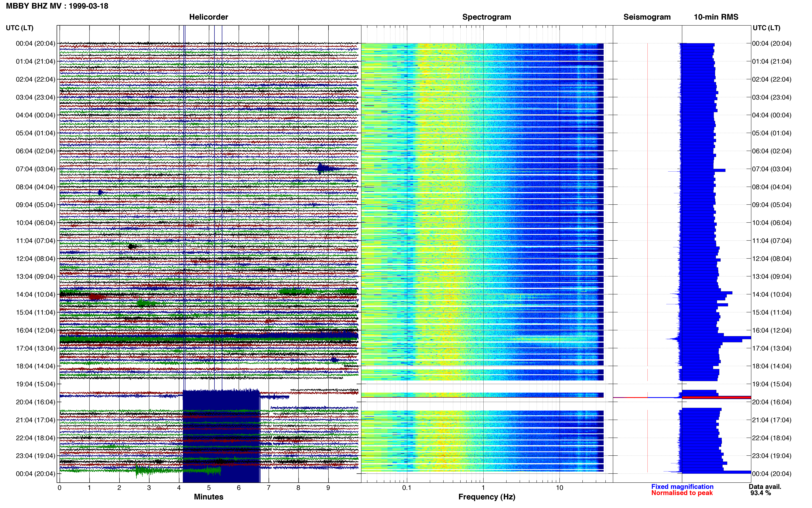Click the Normalised to peak legend text

coord(682,493)
